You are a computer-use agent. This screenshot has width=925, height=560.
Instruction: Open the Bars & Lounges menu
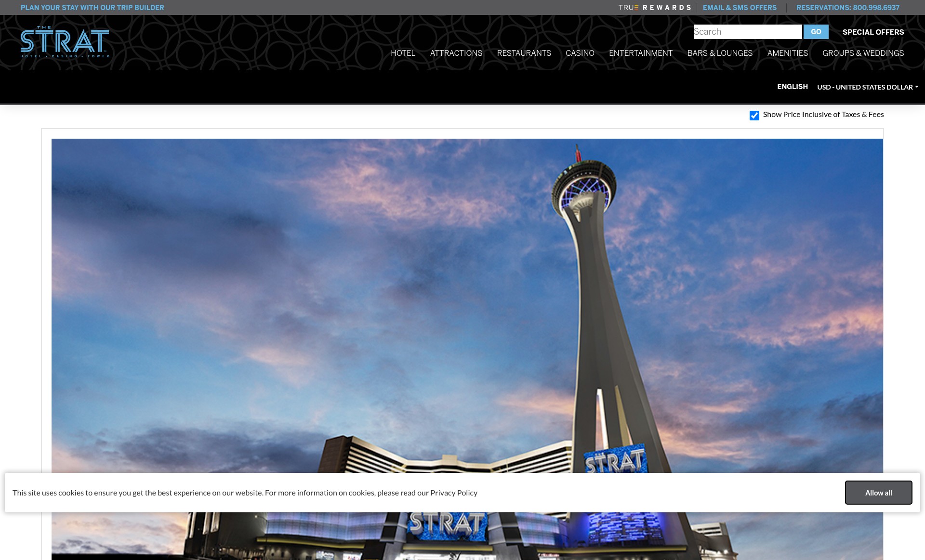point(720,53)
